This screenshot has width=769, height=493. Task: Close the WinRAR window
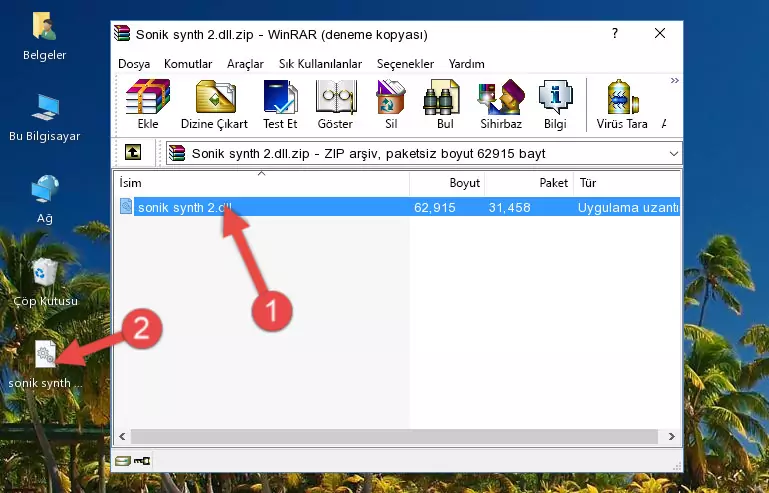pos(660,33)
